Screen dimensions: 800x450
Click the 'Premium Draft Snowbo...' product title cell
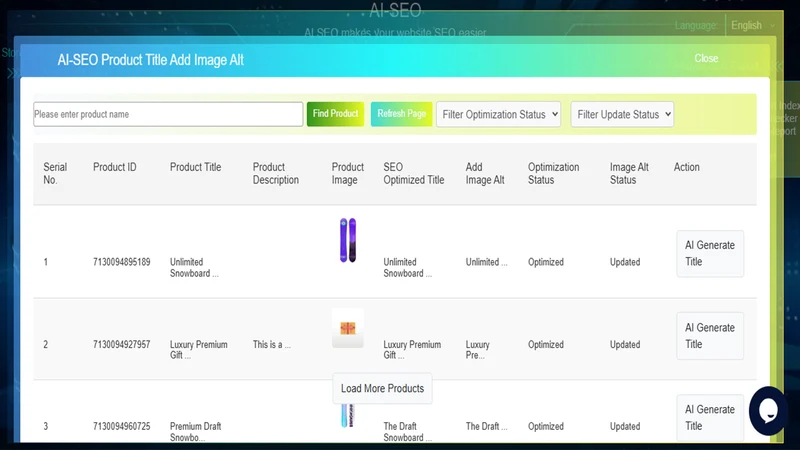[x=195, y=432]
